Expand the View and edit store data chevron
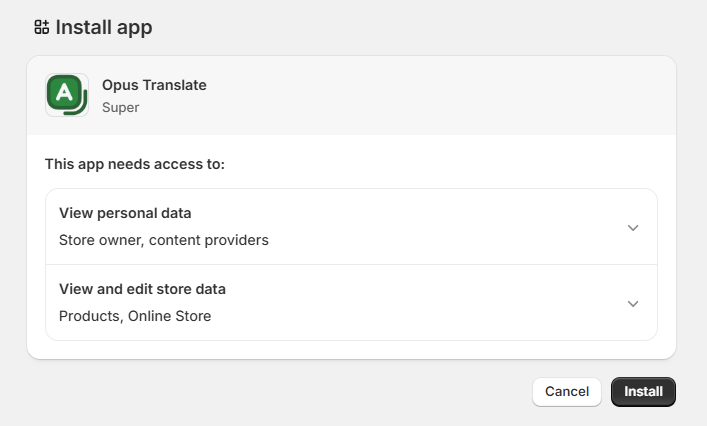The width and height of the screenshot is (707, 426). pyautogui.click(x=632, y=303)
